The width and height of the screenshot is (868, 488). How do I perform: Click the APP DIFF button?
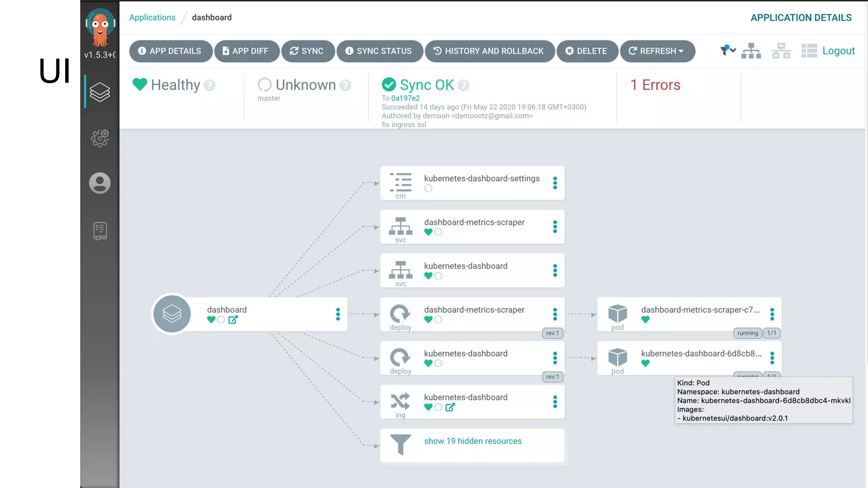pos(247,51)
